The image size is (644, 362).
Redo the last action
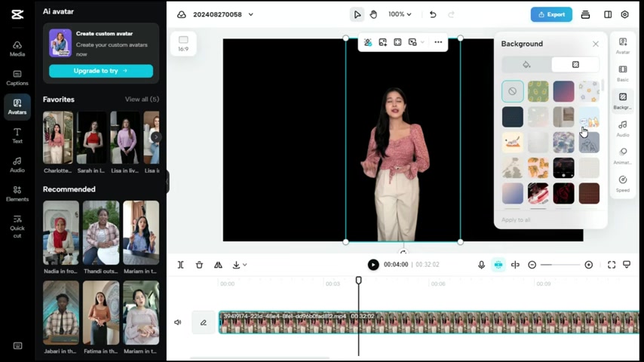click(451, 15)
